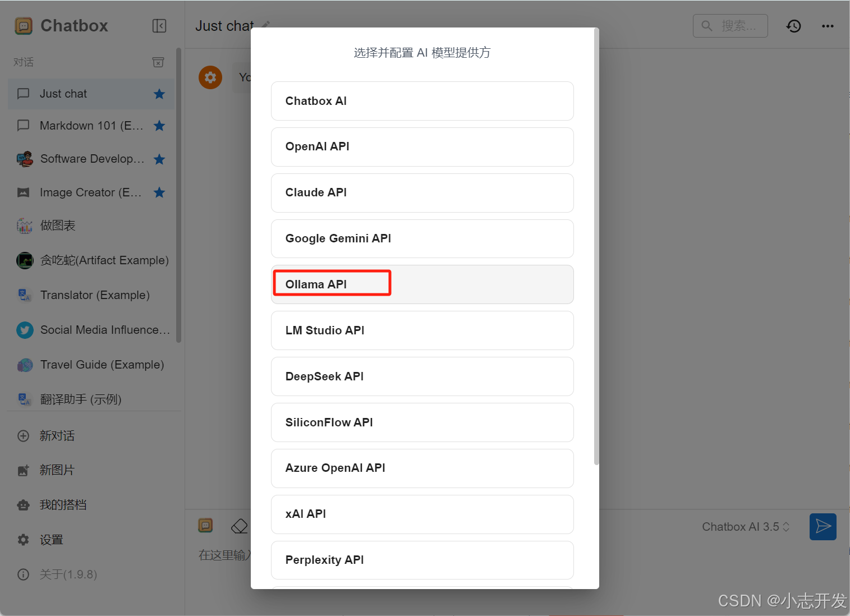Click the Social Media Influencer bird icon
The image size is (850, 616).
pyautogui.click(x=25, y=330)
